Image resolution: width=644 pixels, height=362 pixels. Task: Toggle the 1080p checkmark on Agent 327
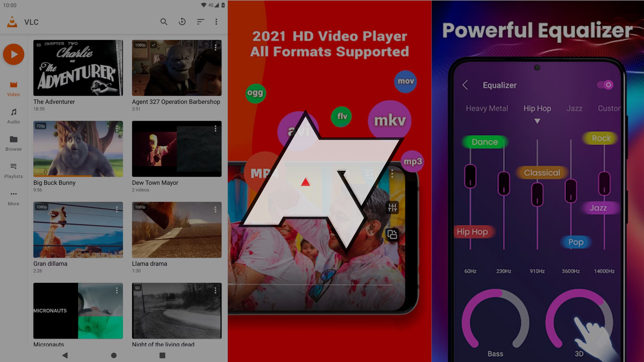pyautogui.click(x=153, y=45)
